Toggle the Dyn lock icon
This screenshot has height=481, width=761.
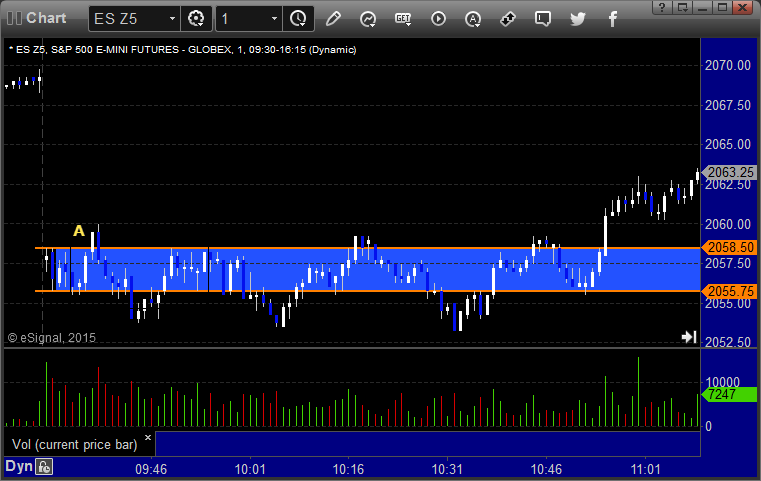44,467
